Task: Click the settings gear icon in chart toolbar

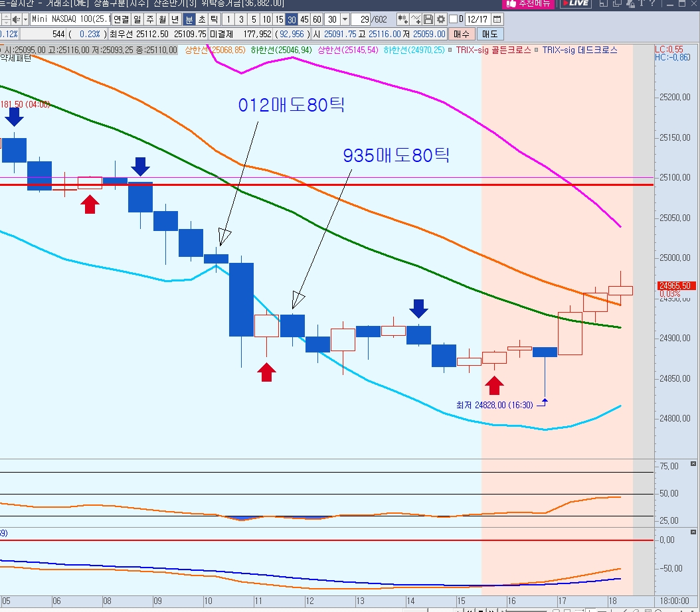Action: point(441,19)
